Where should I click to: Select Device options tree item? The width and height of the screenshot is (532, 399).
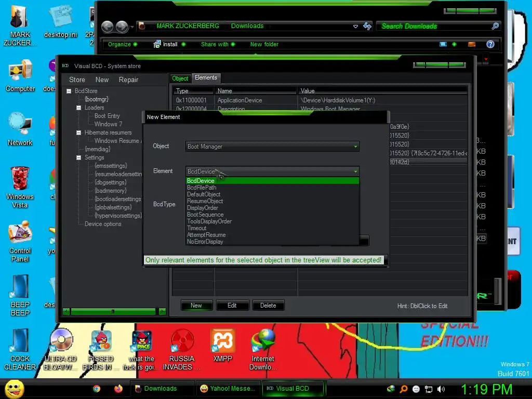coord(103,224)
